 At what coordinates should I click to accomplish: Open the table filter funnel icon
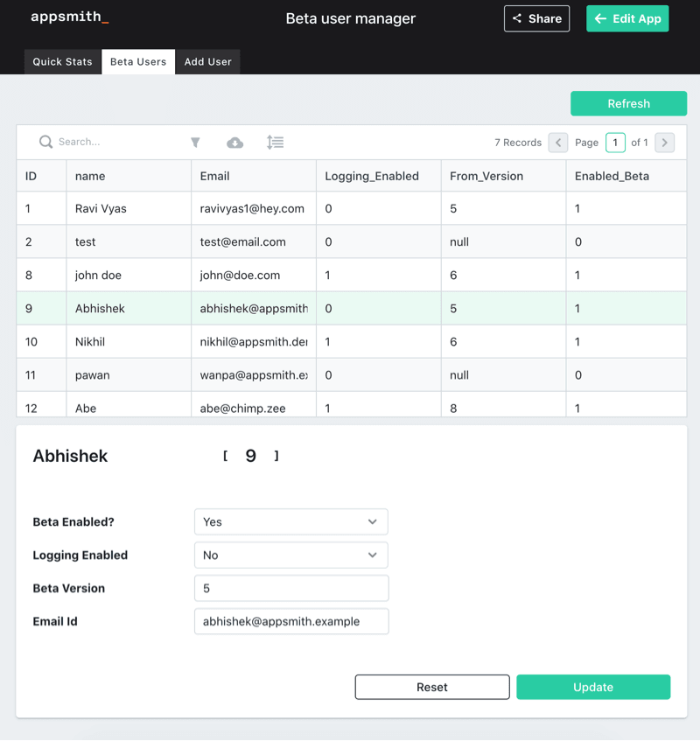pos(195,143)
